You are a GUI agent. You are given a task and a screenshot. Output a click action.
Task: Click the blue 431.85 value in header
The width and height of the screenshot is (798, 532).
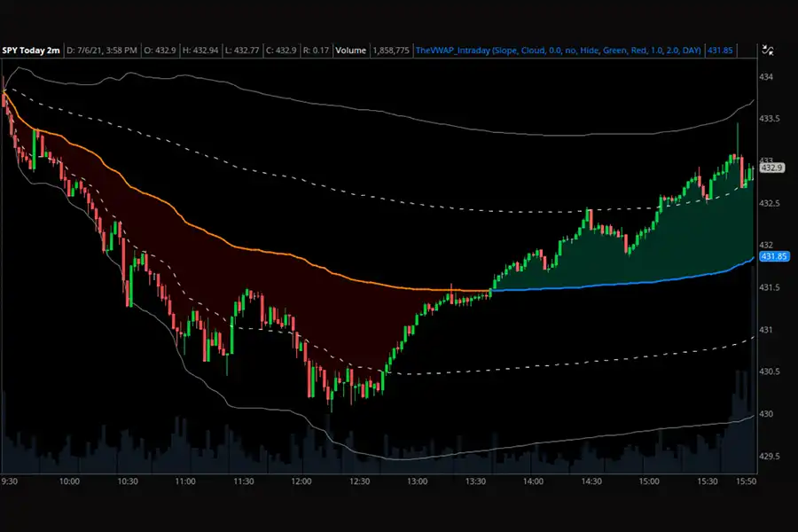click(x=720, y=51)
